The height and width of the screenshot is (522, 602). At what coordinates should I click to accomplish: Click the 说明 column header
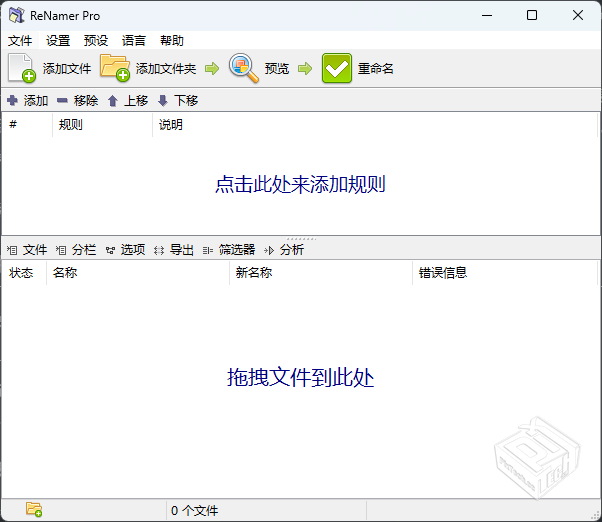[375, 124]
